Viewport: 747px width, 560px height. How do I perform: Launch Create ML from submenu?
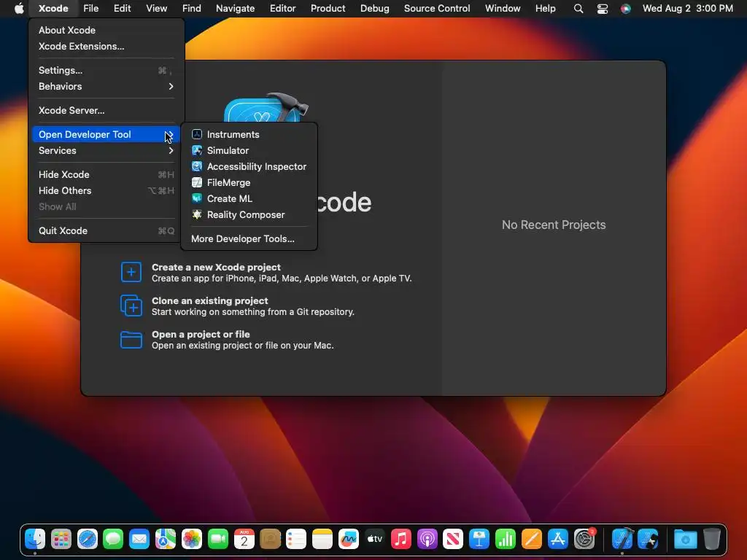pyautogui.click(x=249, y=198)
